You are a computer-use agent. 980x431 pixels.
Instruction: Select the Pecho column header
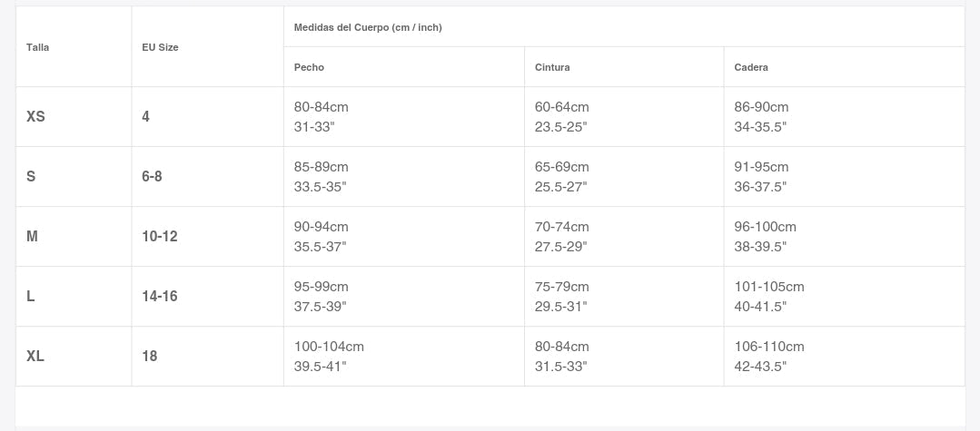[309, 67]
